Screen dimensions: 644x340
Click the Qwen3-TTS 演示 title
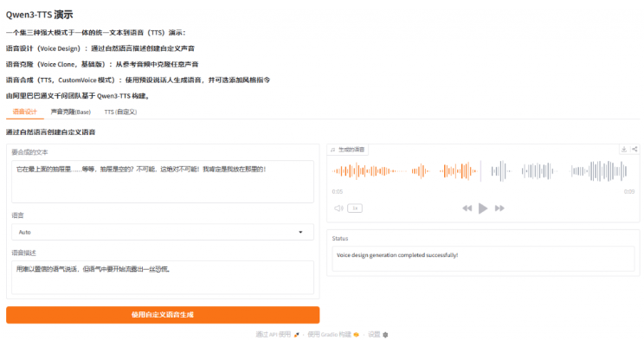40,15
